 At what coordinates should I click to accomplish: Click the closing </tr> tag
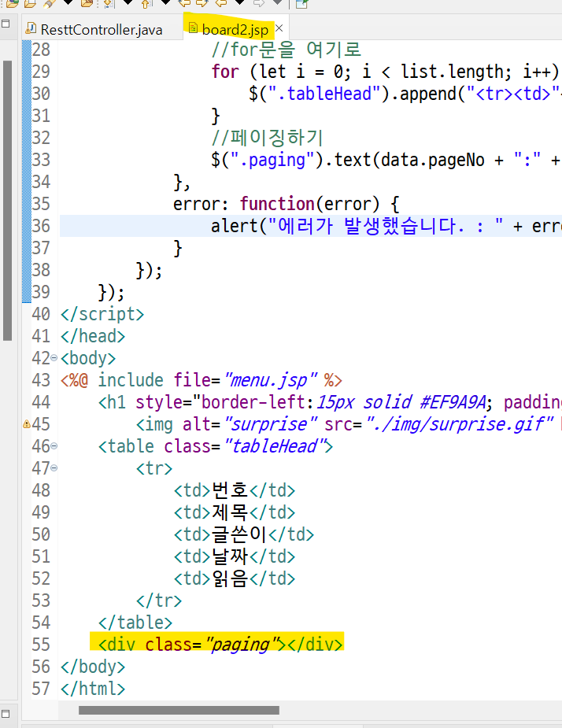159,601
